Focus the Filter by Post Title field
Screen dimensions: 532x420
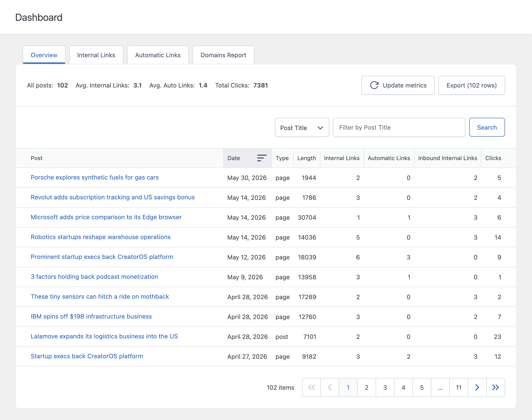[399, 127]
